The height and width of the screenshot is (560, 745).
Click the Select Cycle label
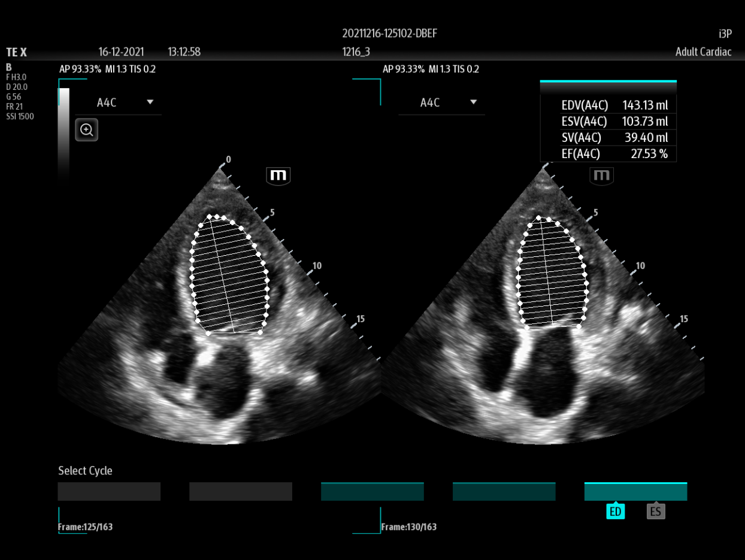(85, 471)
